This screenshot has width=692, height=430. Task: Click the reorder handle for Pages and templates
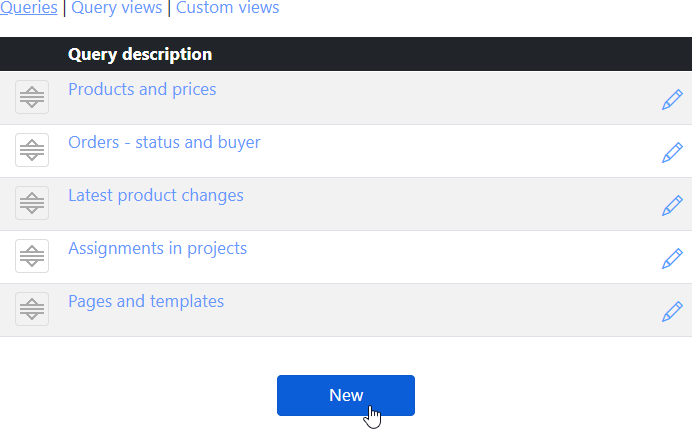[x=32, y=309]
